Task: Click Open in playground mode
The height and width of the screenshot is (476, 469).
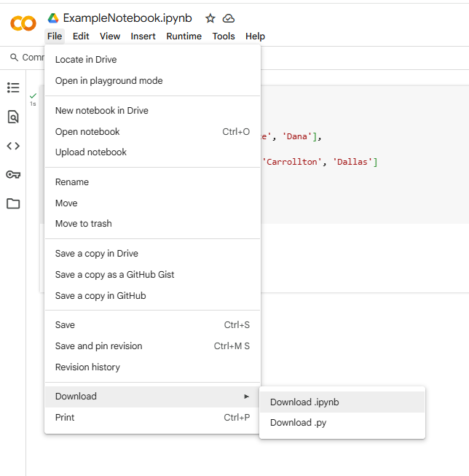Action: (x=109, y=81)
